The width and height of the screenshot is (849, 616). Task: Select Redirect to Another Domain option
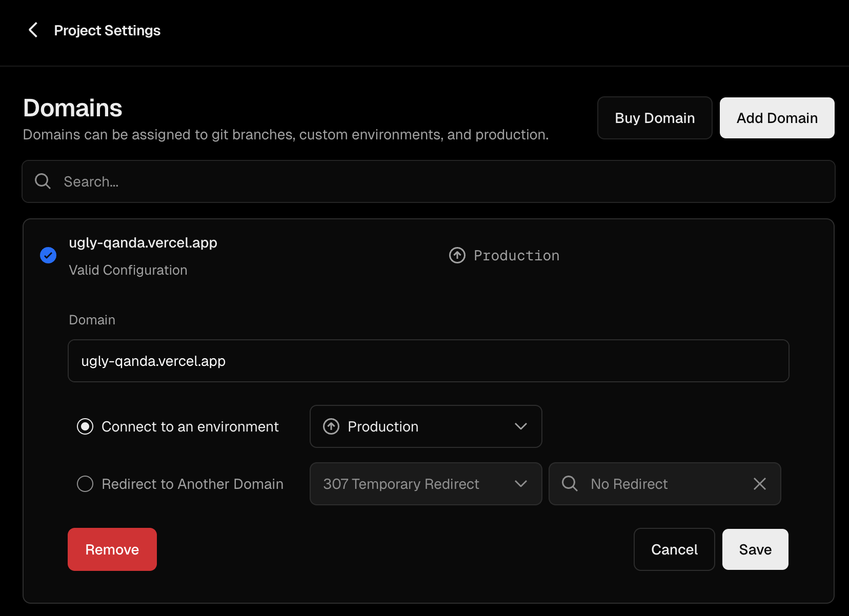(x=85, y=484)
